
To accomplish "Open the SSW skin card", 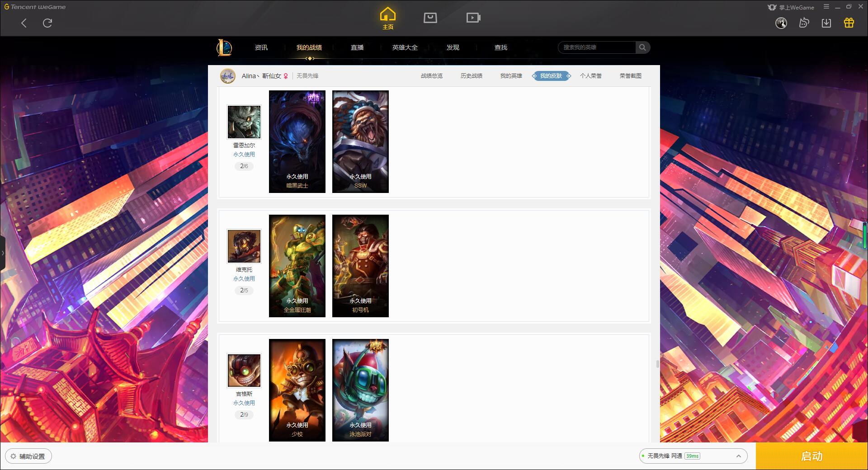I will (x=360, y=141).
